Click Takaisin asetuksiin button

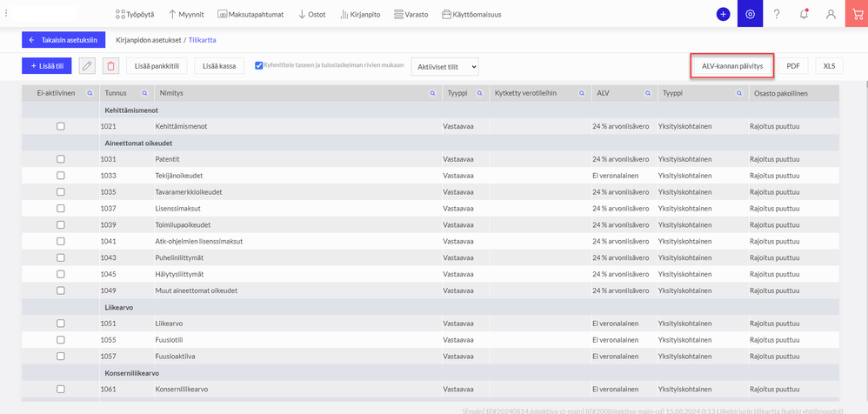[63, 40]
